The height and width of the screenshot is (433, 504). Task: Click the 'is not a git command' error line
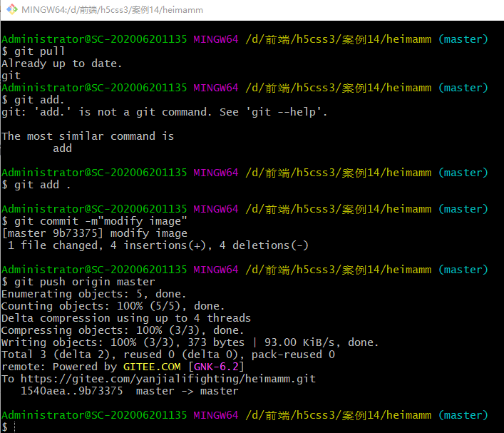164,112
